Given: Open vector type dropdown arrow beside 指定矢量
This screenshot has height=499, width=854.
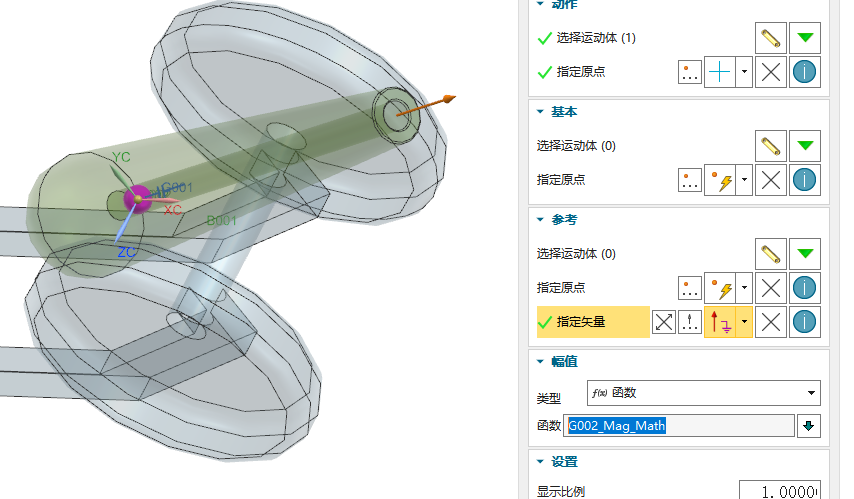Looking at the screenshot, I should coord(744,322).
